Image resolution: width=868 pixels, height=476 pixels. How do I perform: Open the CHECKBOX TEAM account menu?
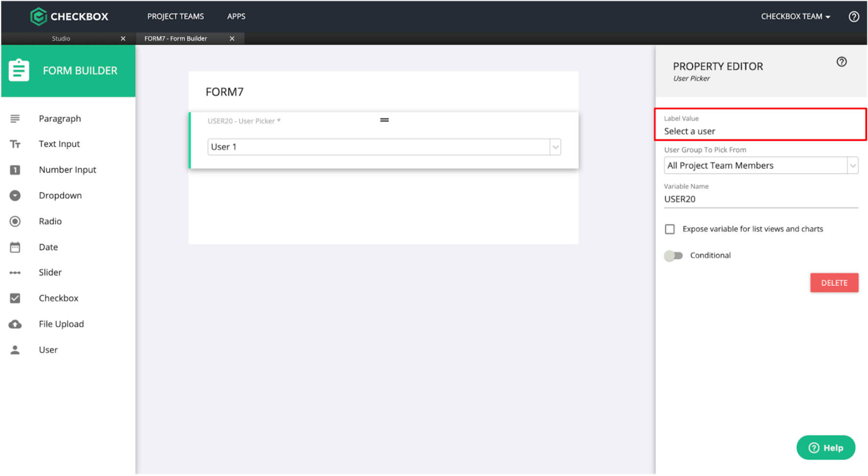point(795,16)
